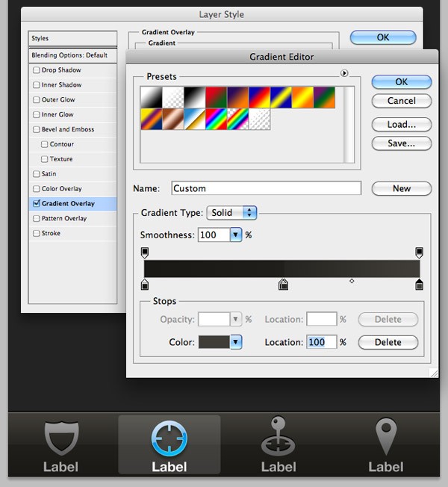Pick the blue-yellow-blue gradient preset

tap(281, 98)
